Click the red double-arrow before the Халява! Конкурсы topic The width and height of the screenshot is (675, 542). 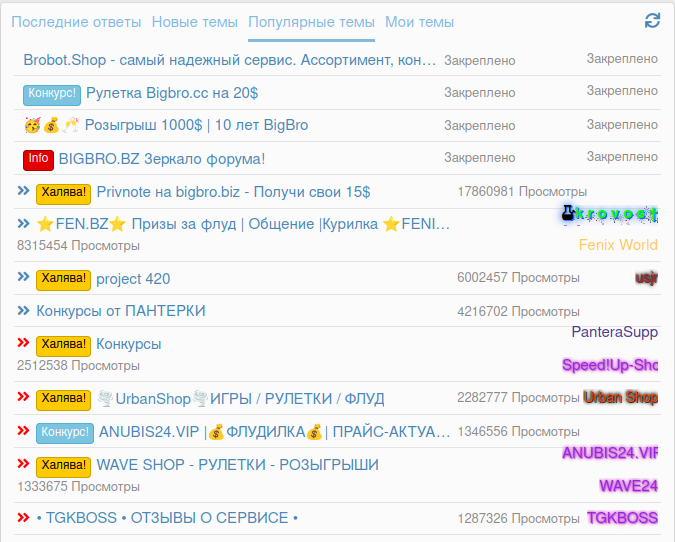pyautogui.click(x=23, y=343)
